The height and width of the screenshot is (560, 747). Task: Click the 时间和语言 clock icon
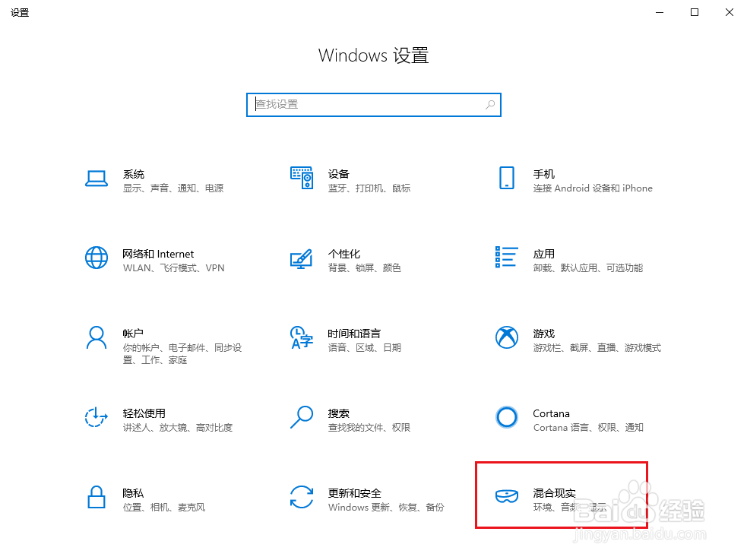click(x=302, y=337)
